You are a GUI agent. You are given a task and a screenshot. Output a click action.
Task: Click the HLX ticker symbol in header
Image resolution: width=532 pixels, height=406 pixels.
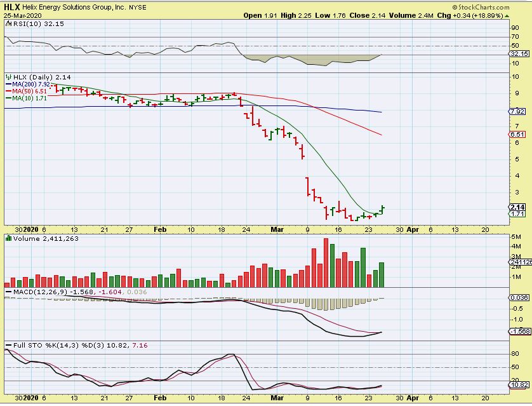(12, 7)
